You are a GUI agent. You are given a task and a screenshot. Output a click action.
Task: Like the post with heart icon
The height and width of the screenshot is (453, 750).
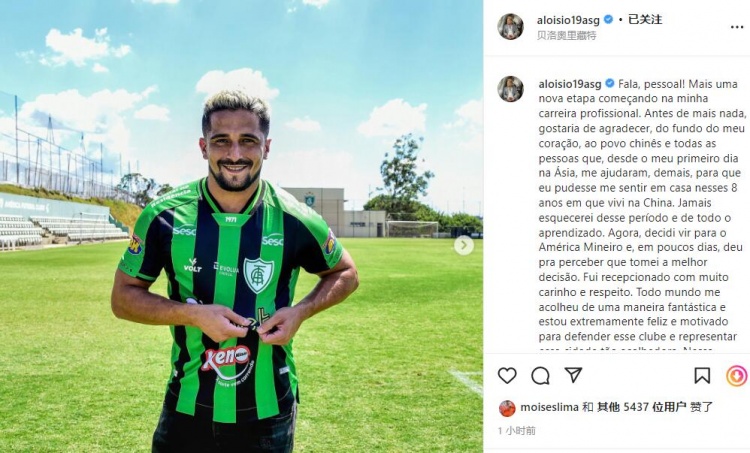507,376
